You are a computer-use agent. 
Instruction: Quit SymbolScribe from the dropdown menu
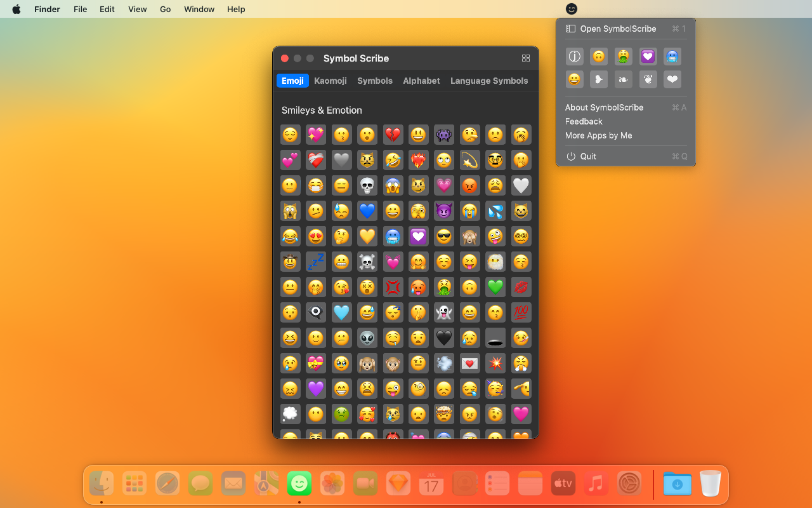[x=625, y=156]
